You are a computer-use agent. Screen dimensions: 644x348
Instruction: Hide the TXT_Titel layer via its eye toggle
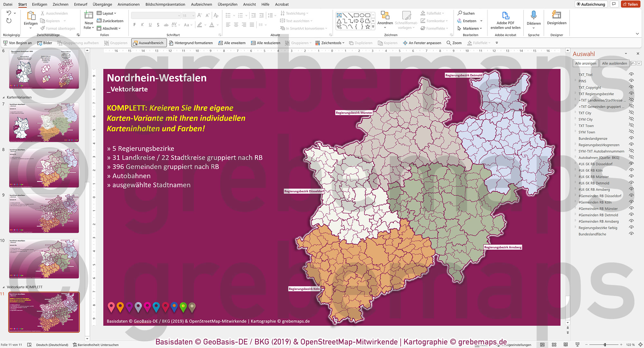tap(630, 75)
